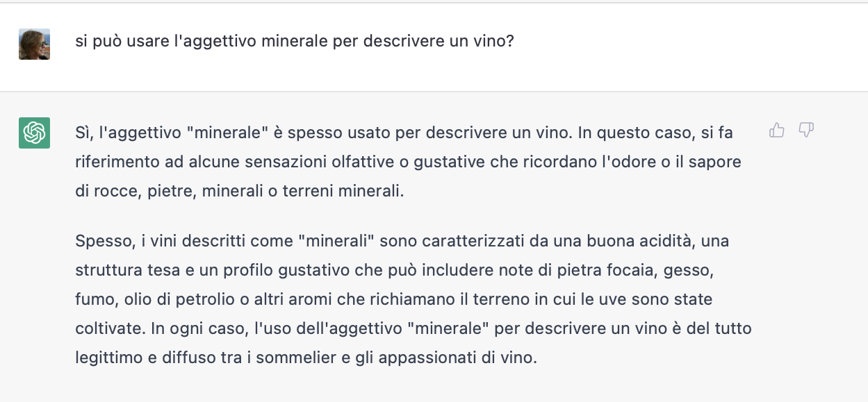Click the user question about 'aggettivo minerale'
The height and width of the screenshot is (402, 868).
point(295,41)
